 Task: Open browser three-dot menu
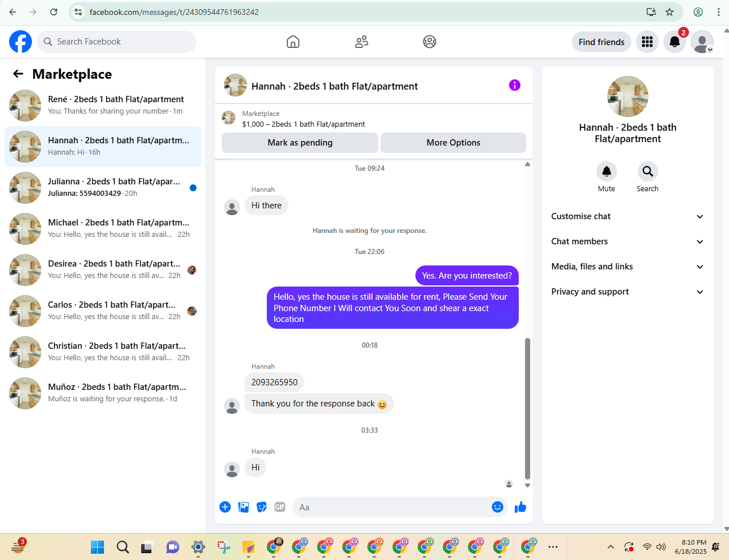pos(719,12)
